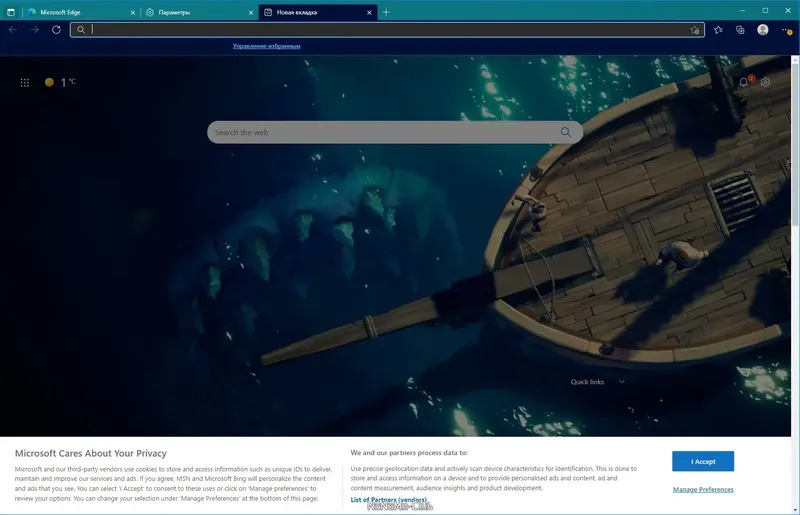Open the apps grid launcher
800x515 pixels.
click(x=24, y=82)
